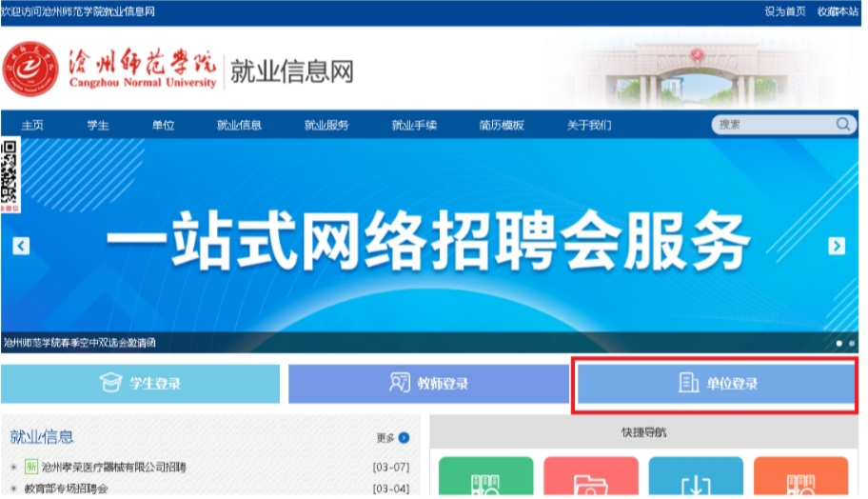Open the 学生 navigation menu
Image resolution: width=868 pixels, height=499 pixels.
coord(98,125)
